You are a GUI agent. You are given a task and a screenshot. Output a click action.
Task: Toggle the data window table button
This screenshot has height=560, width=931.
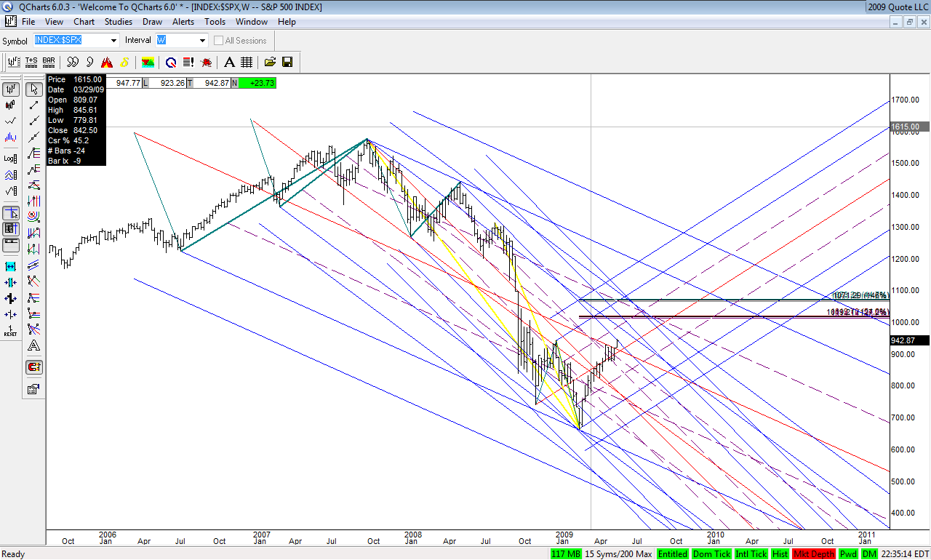[11, 229]
